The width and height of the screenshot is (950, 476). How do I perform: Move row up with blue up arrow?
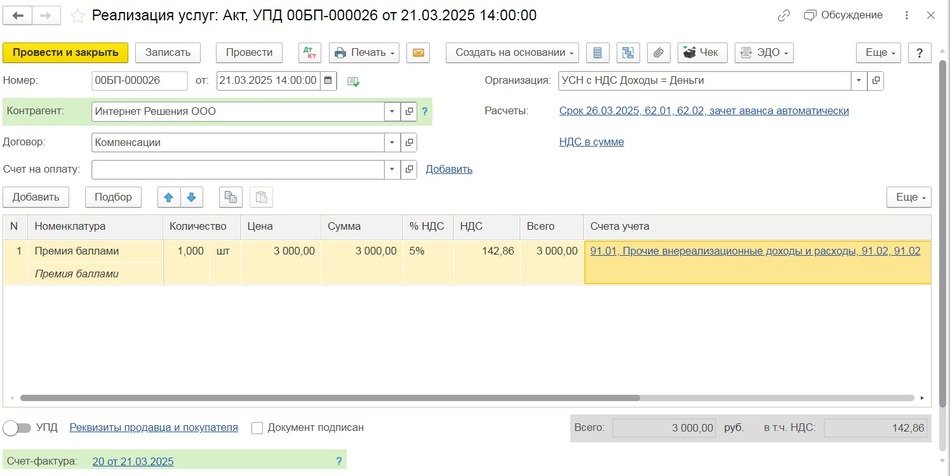point(168,197)
